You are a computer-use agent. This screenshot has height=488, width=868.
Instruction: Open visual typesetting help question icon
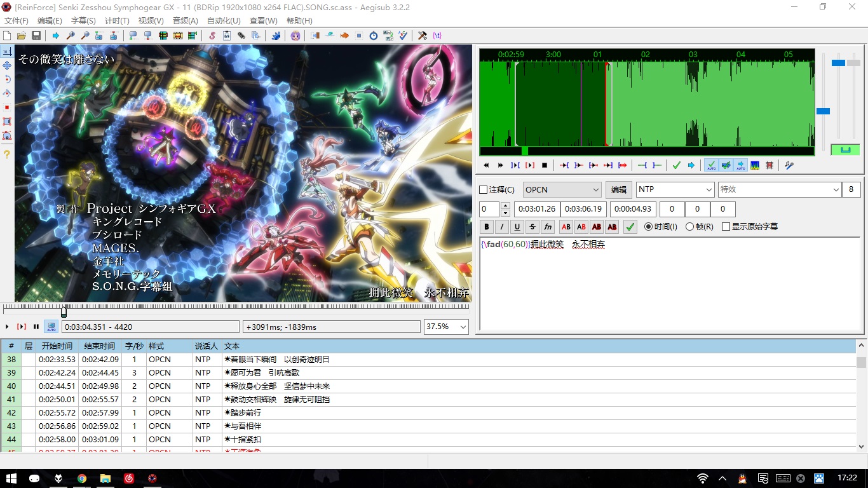pyautogui.click(x=7, y=154)
